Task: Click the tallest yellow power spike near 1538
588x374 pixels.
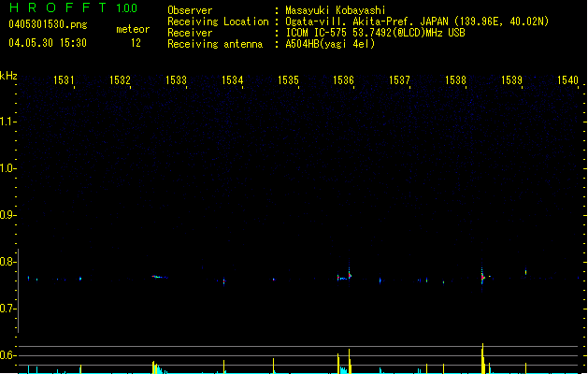Action: pos(482,358)
